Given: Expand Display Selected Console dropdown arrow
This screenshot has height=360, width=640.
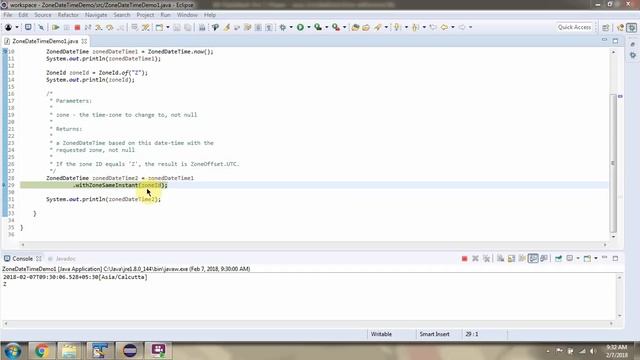Looking at the screenshot, I should (578, 258).
